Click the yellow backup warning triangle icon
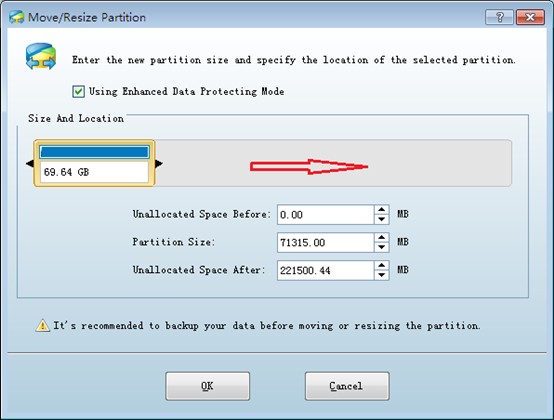The image size is (554, 420). [42, 325]
